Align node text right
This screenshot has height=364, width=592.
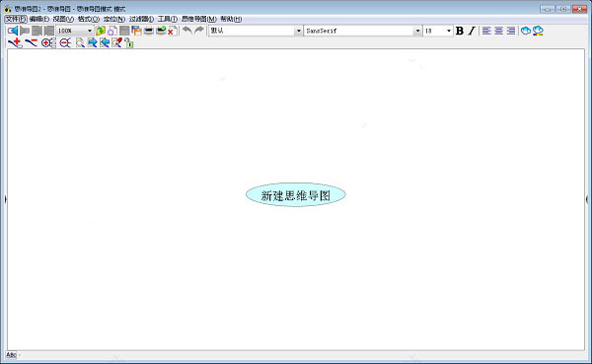pos(511,31)
